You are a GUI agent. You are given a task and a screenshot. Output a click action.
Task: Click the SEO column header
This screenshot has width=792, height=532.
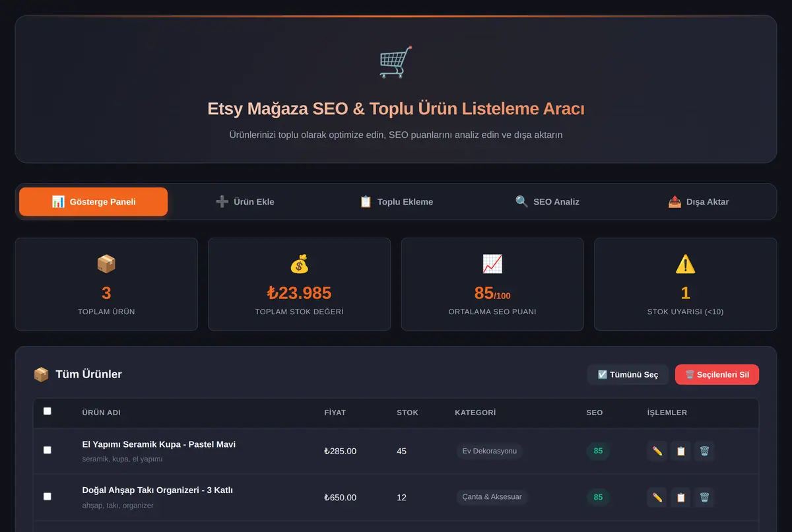tap(594, 413)
